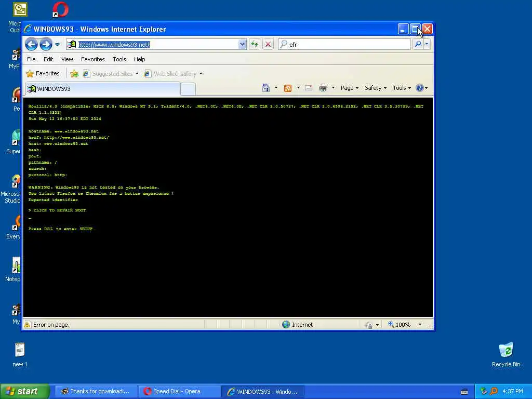The height and width of the screenshot is (399, 532).
Task: Click the blue Help question mark icon
Action: click(x=420, y=88)
